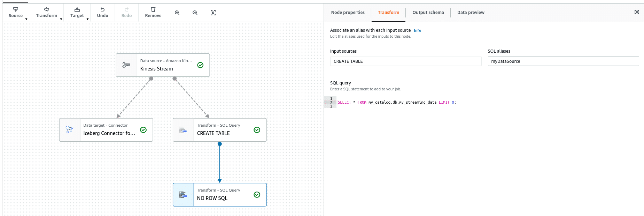Image resolution: width=644 pixels, height=216 pixels.
Task: Click the NO ROW SQL green checkmark
Action: pos(257,195)
